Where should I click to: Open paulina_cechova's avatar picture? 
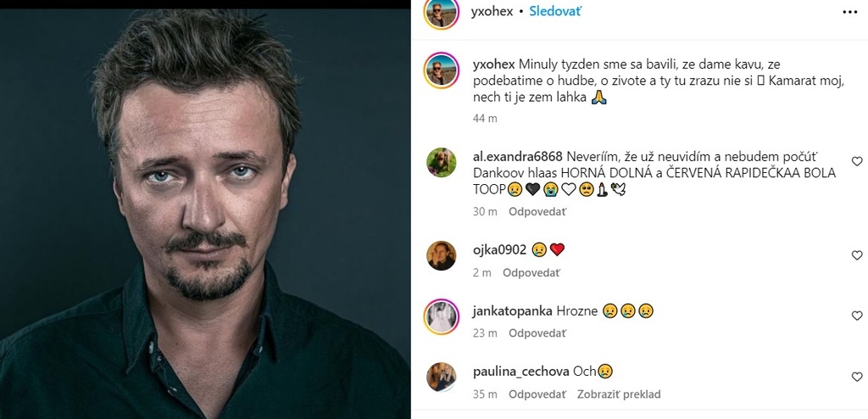click(x=441, y=377)
